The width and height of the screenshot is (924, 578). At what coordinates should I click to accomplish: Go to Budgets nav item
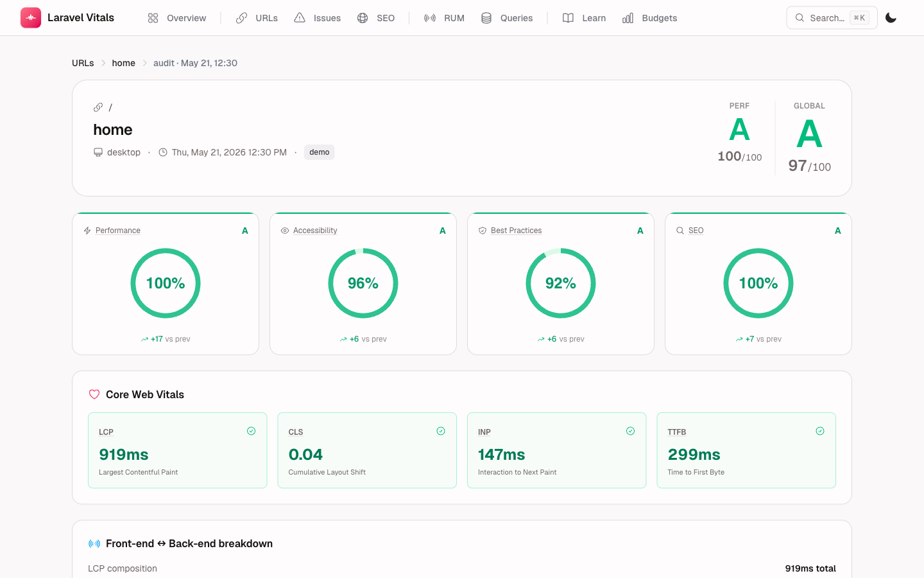click(649, 18)
